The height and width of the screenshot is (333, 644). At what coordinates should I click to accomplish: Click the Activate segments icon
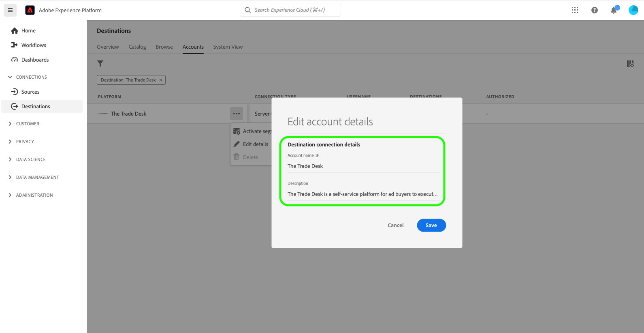point(237,131)
